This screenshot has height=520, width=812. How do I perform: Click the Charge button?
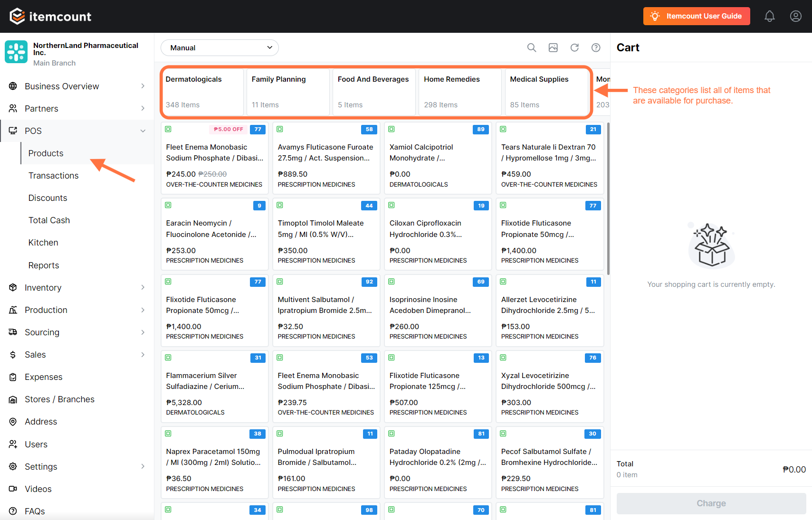(711, 503)
